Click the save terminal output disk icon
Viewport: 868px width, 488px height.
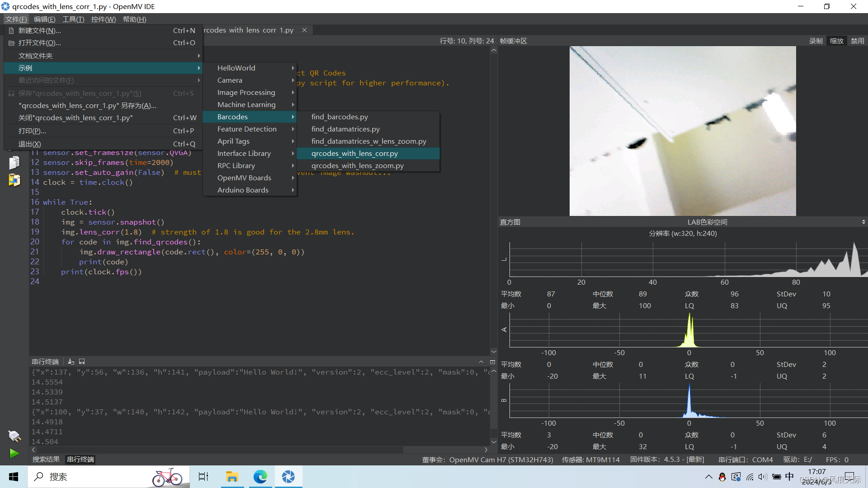coord(82,361)
